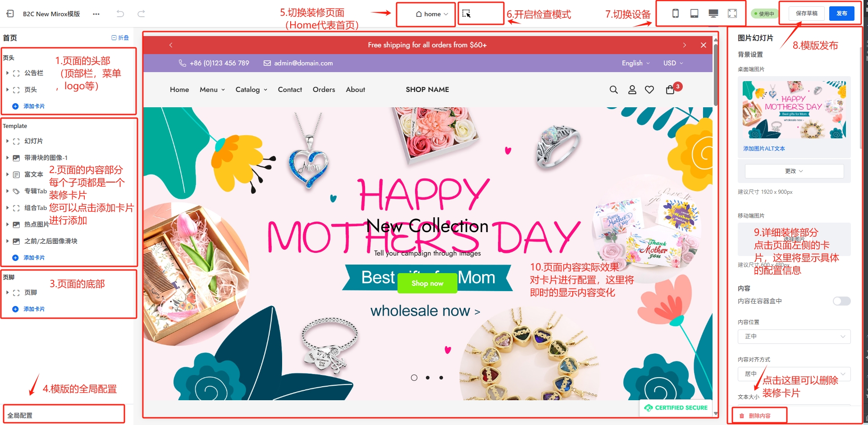
Task: Click the undo arrow icon
Action: 120,14
